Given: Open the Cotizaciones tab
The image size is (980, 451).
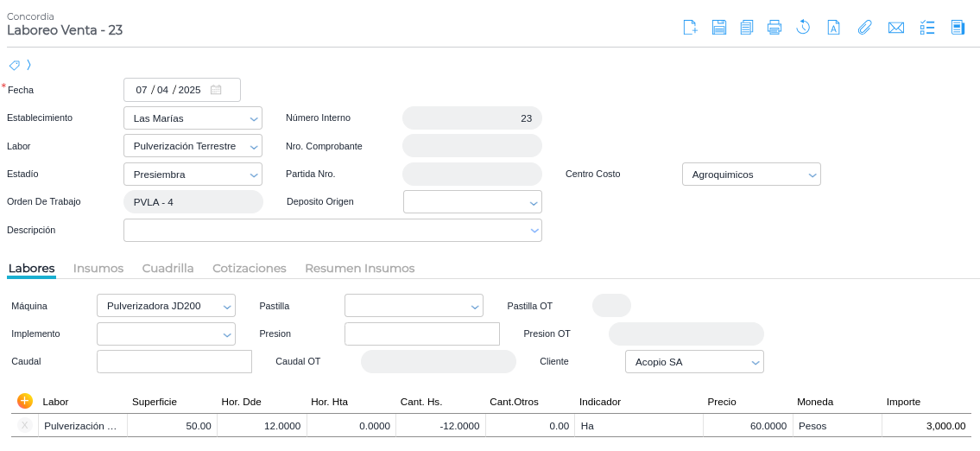Looking at the screenshot, I should click(250, 269).
